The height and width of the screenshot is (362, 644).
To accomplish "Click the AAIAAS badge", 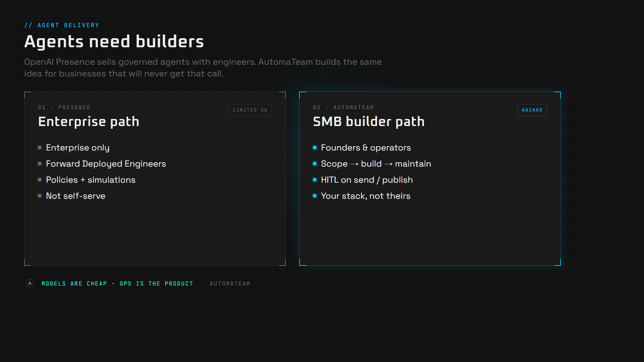I will click(x=532, y=110).
